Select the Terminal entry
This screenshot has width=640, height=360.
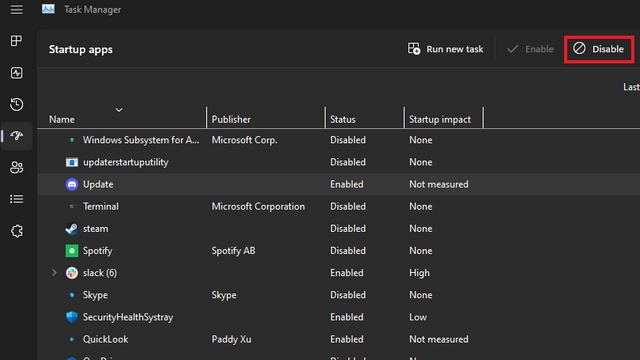click(x=100, y=207)
